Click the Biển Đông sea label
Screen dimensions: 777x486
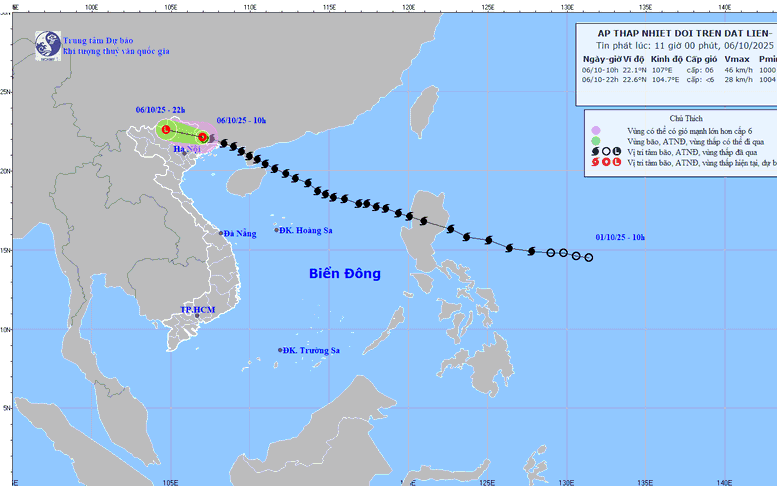pos(344,273)
